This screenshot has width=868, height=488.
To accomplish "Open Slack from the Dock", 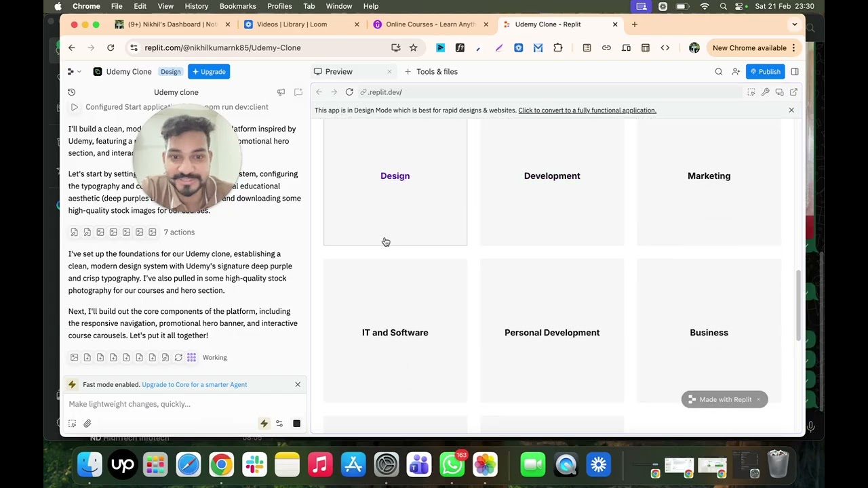I will tap(254, 465).
